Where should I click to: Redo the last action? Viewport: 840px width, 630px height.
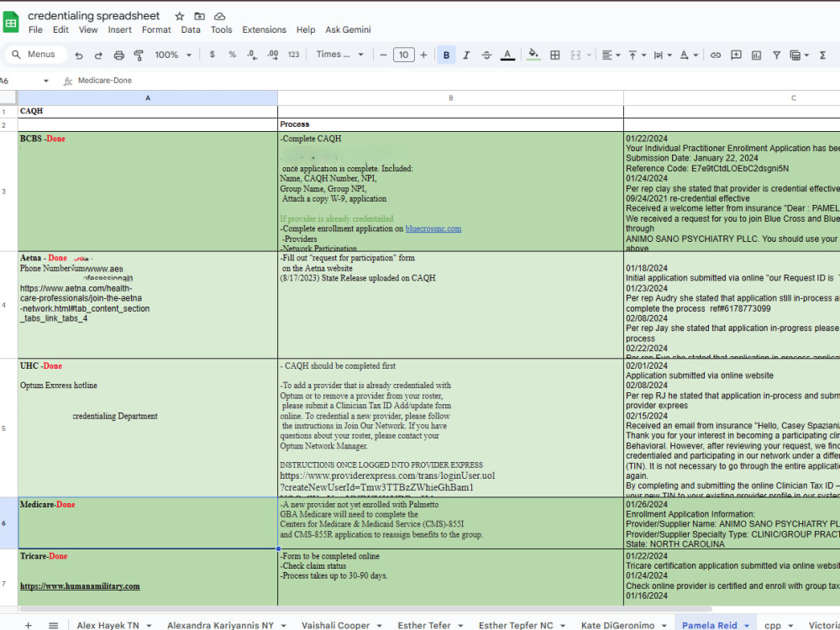tap(98, 55)
